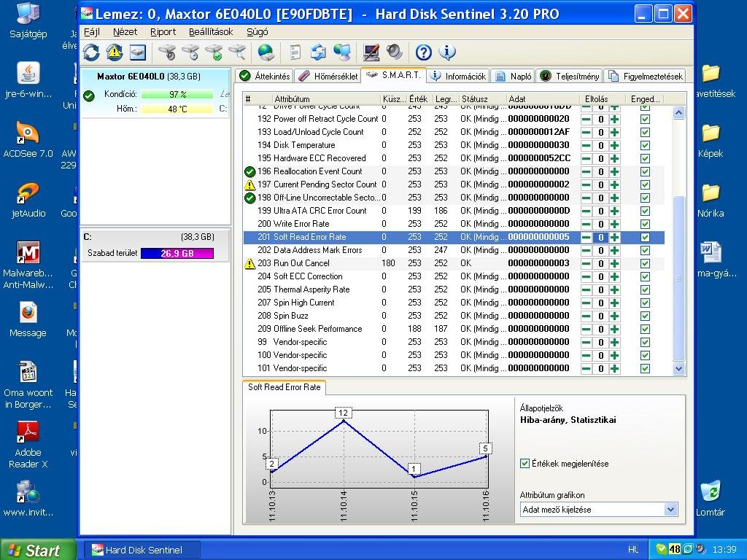
Task: Click the Szabad terület 26,9 GB bar
Action: pyautogui.click(x=177, y=253)
